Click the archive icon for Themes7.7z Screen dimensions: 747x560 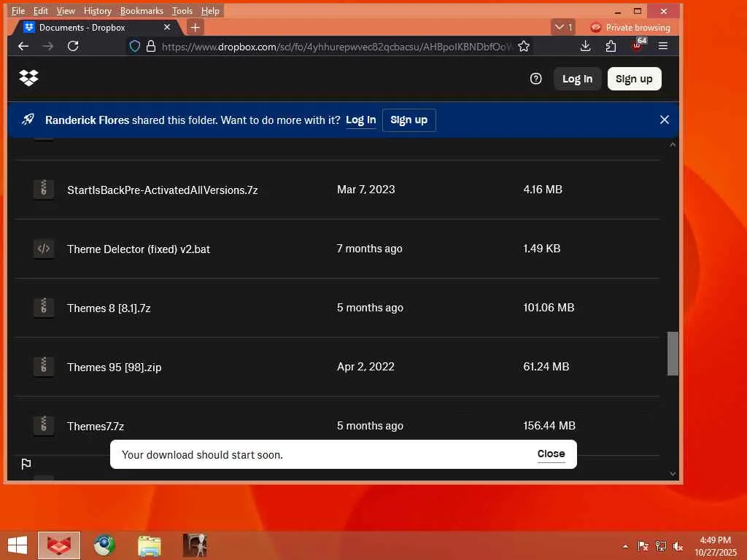pyautogui.click(x=43, y=425)
